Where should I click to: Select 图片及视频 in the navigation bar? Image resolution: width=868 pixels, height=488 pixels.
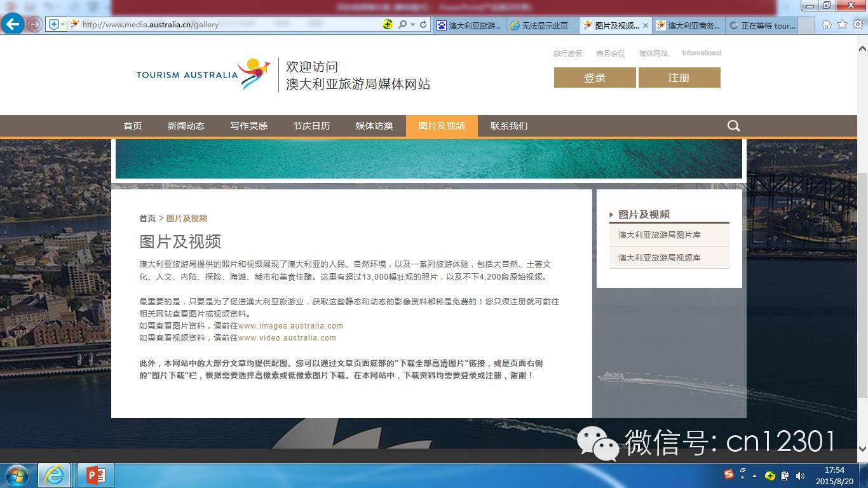click(x=442, y=126)
